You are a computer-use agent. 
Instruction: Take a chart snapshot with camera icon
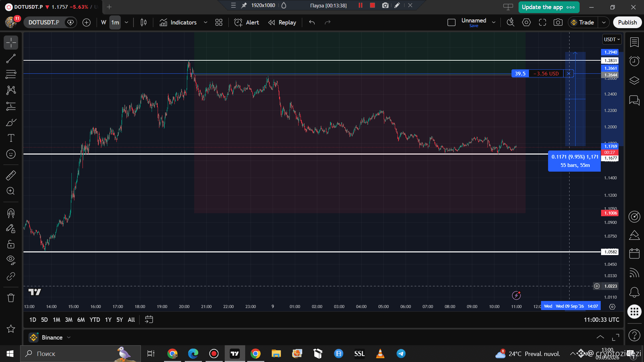(x=558, y=22)
